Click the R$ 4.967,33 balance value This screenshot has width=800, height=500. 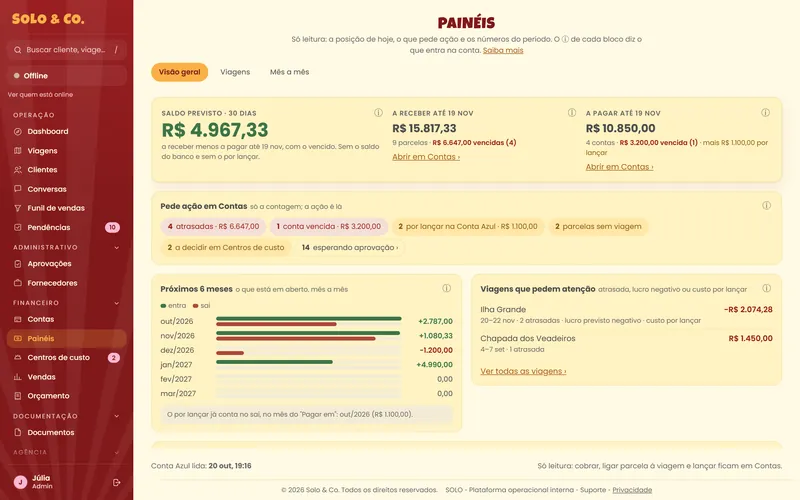pyautogui.click(x=215, y=130)
